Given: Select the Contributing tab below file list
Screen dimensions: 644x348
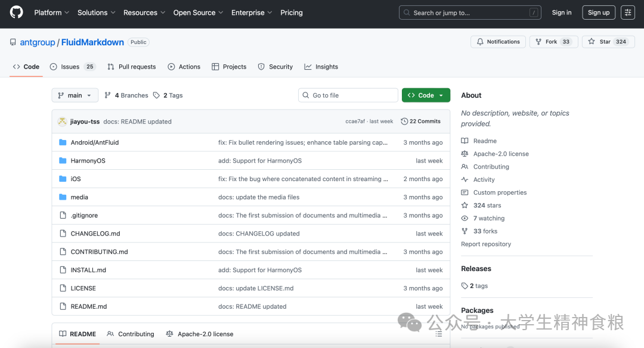Looking at the screenshot, I should (131, 334).
